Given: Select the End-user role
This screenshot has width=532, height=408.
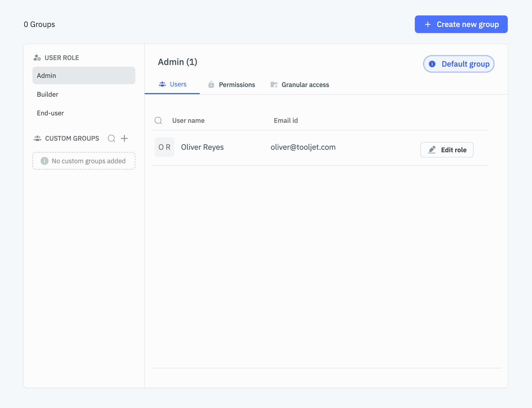Looking at the screenshot, I should click(50, 113).
